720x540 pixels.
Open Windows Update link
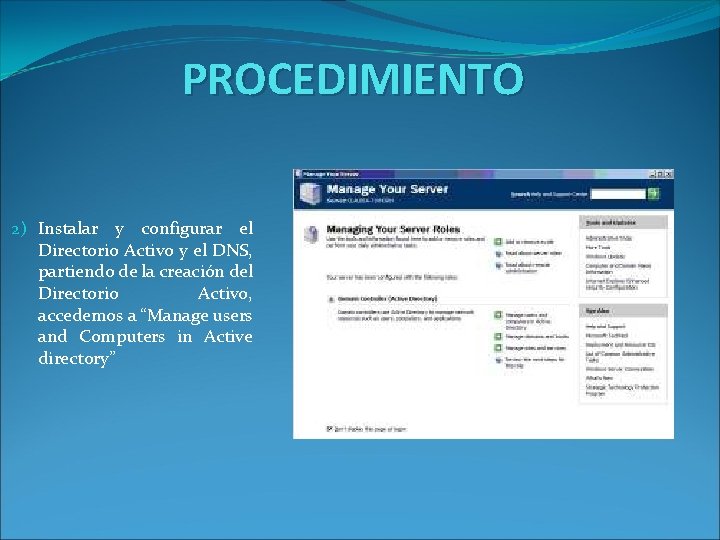pyautogui.click(x=605, y=257)
